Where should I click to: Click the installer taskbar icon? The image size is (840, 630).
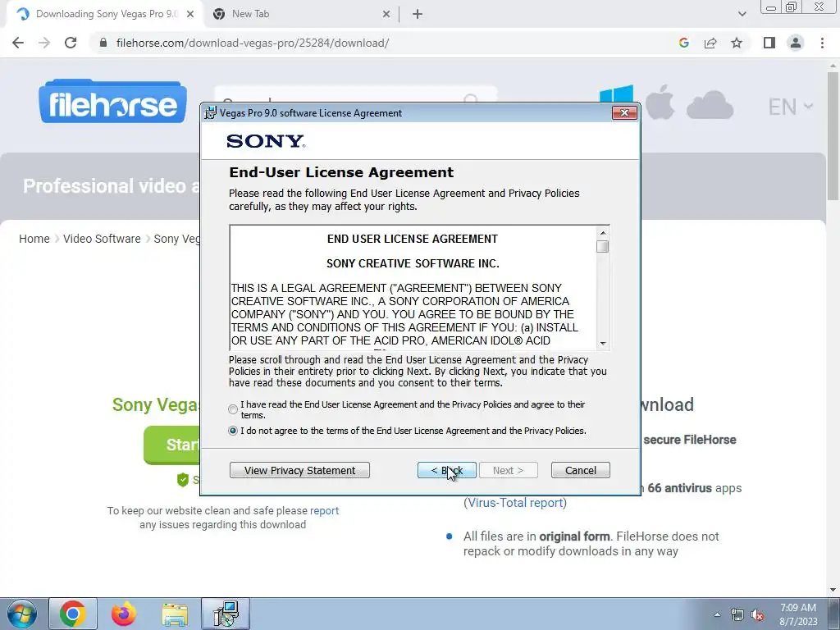click(x=226, y=614)
